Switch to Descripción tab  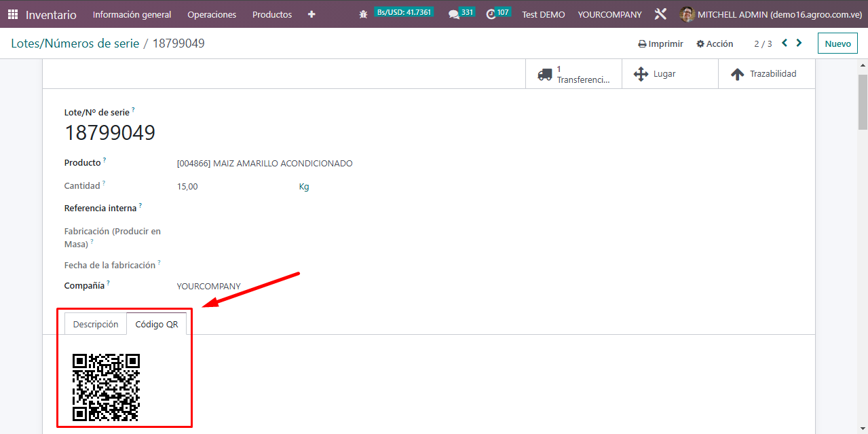96,324
